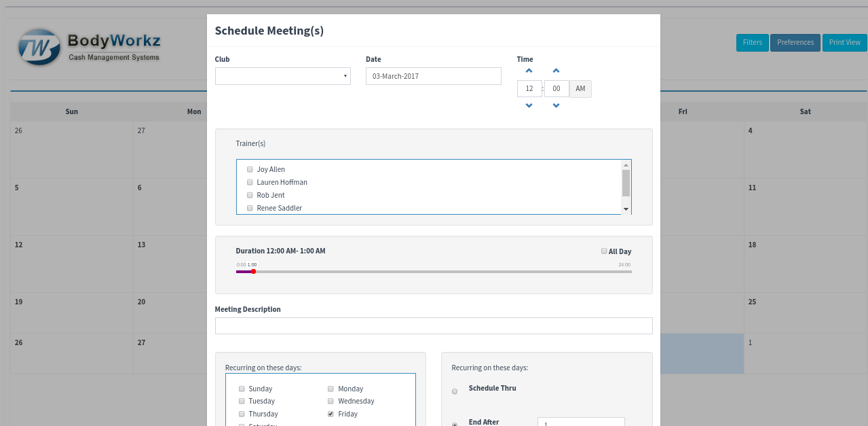Select calendar day 12
Viewport: 868px width, 426px height.
pyautogui.click(x=72, y=264)
